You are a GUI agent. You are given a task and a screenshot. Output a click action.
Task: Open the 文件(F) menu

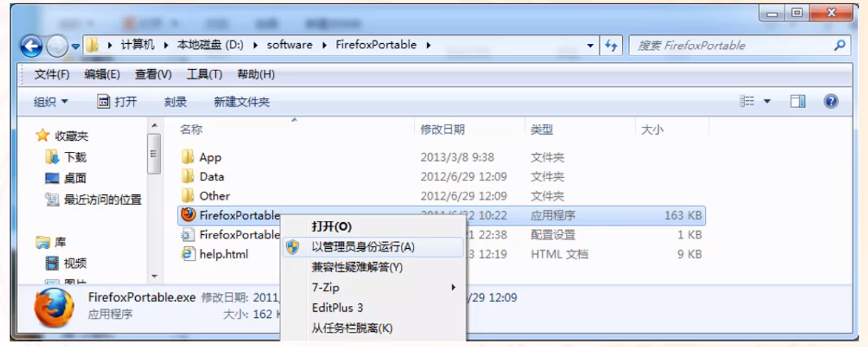(x=52, y=74)
